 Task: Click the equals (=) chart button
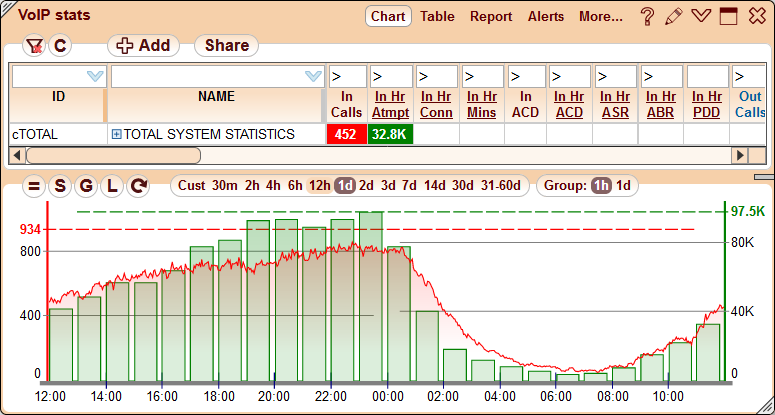pyautogui.click(x=34, y=186)
